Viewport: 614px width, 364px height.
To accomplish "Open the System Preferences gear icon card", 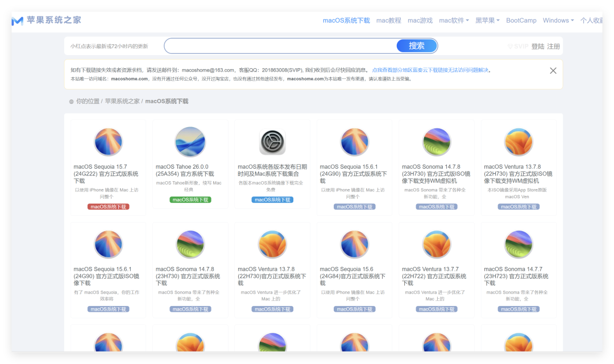I will 272,142.
